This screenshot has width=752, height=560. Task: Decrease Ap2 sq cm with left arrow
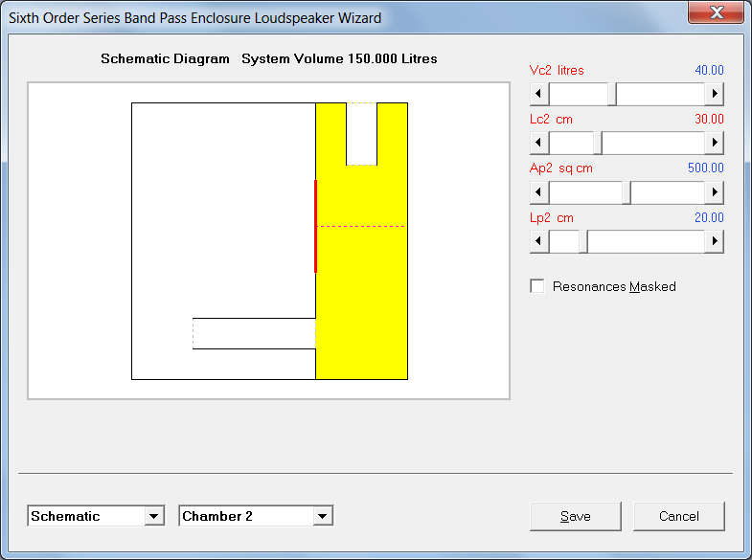tap(539, 192)
